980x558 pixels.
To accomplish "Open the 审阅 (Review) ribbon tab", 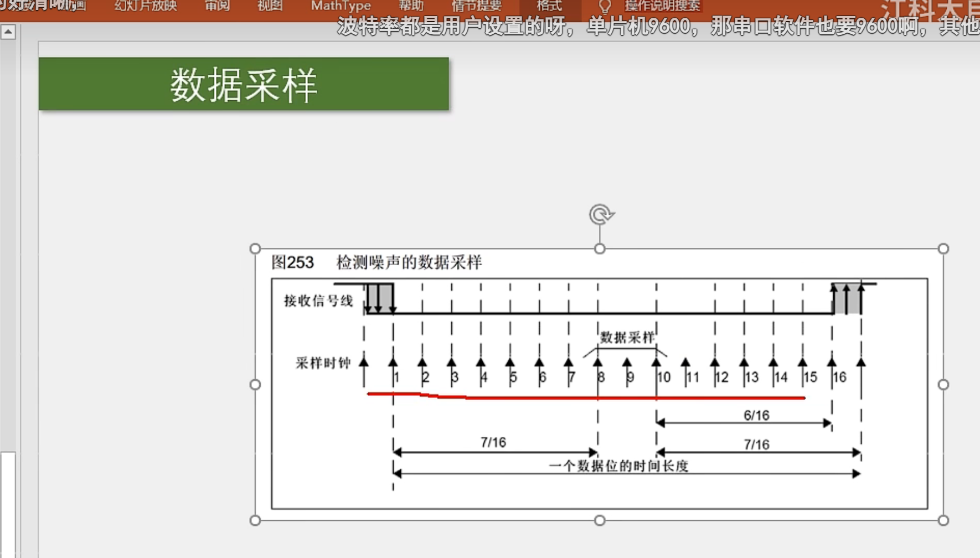I will (x=216, y=7).
